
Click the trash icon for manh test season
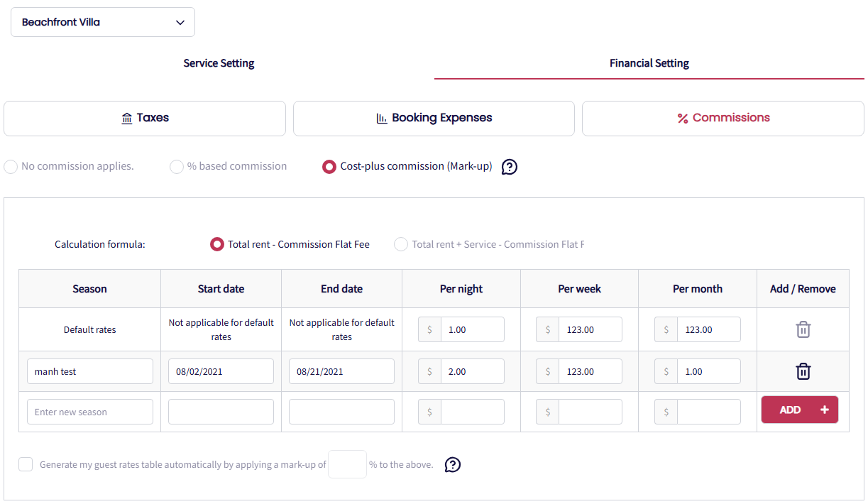tap(803, 371)
